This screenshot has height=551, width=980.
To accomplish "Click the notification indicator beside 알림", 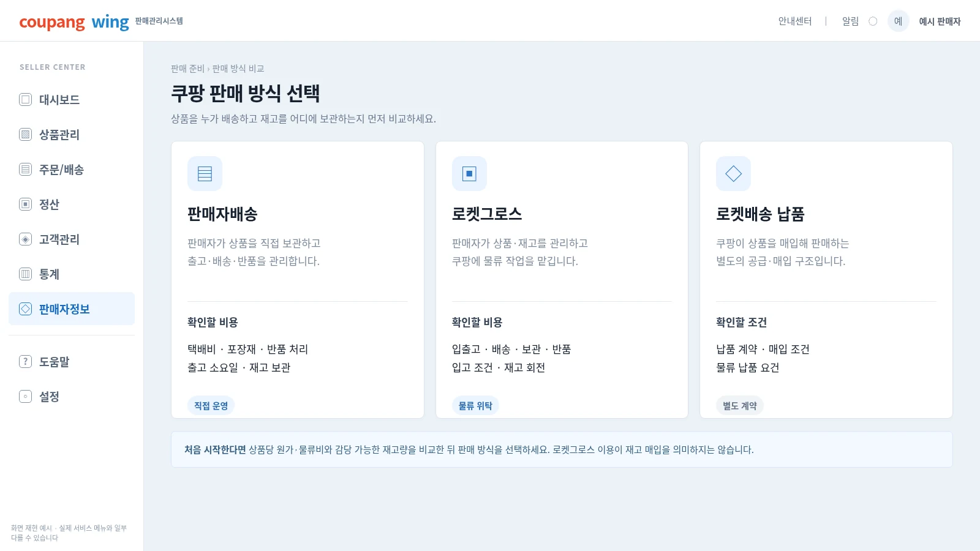I will click(873, 21).
